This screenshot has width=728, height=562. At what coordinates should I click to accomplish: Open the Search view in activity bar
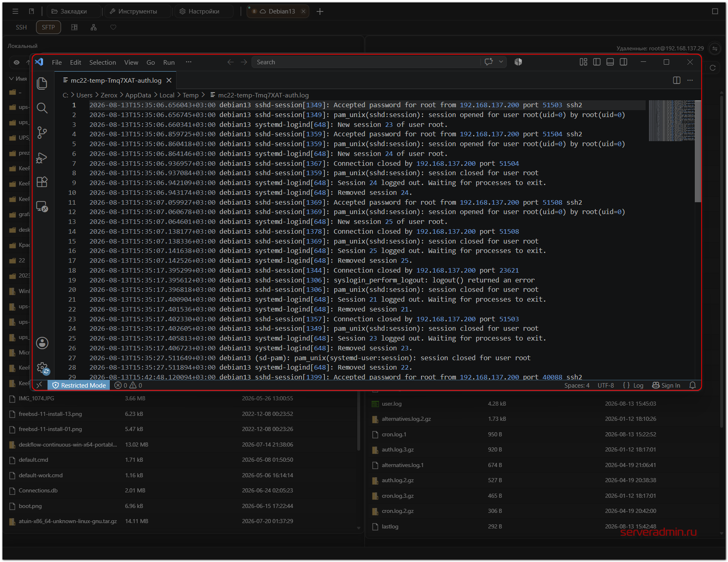coord(42,108)
